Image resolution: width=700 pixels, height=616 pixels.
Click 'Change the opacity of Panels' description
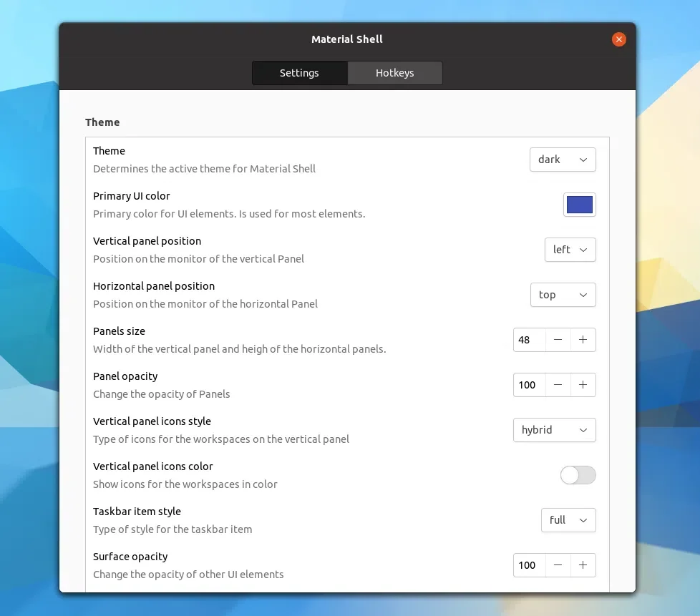pos(161,394)
